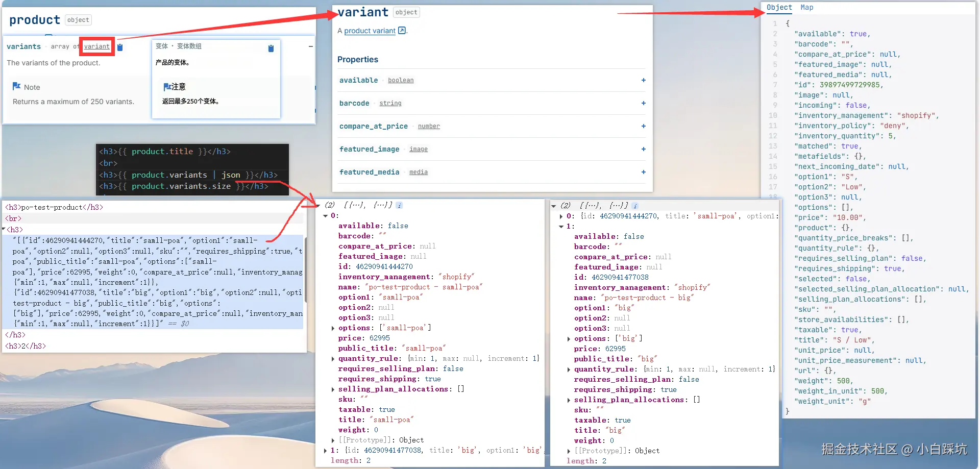Screen dimensions: 980x469
Task: Expand featured_media property with plus
Action: pyautogui.click(x=643, y=172)
